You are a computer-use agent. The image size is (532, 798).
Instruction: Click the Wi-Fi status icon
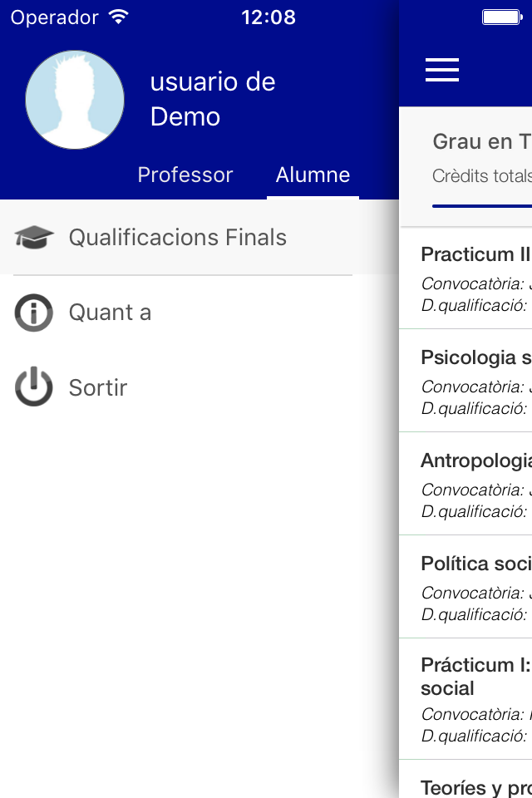click(x=118, y=17)
